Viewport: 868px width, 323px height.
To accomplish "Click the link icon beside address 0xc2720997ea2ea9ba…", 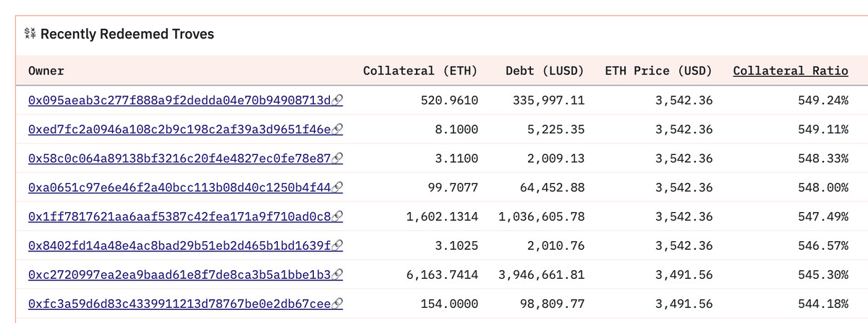I will [337, 275].
